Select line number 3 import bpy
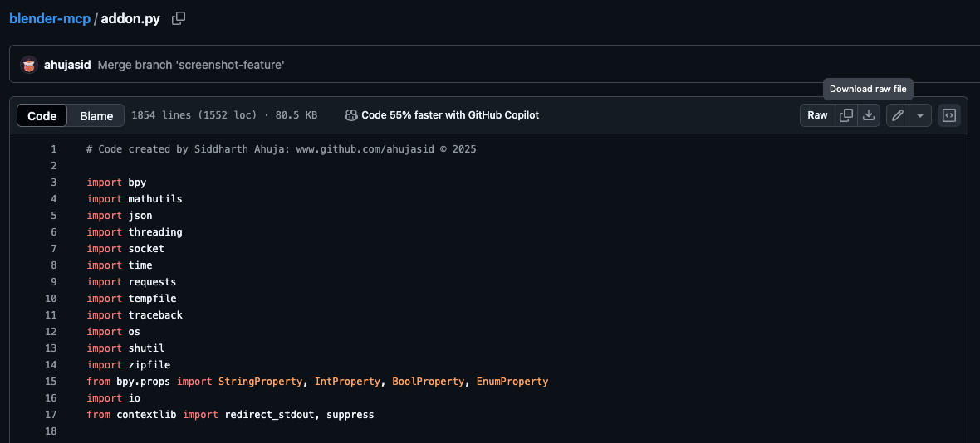This screenshot has height=443, width=980. [53, 183]
